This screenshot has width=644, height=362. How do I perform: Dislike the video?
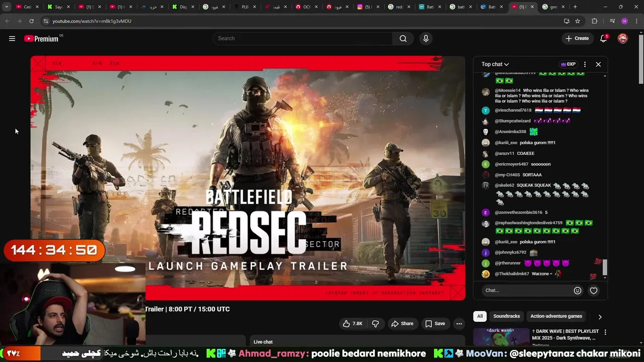(x=375, y=324)
